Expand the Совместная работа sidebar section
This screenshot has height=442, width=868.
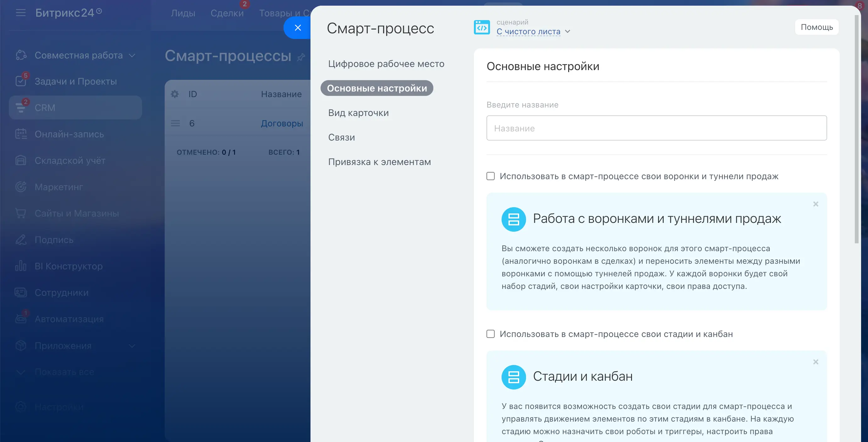click(132, 55)
